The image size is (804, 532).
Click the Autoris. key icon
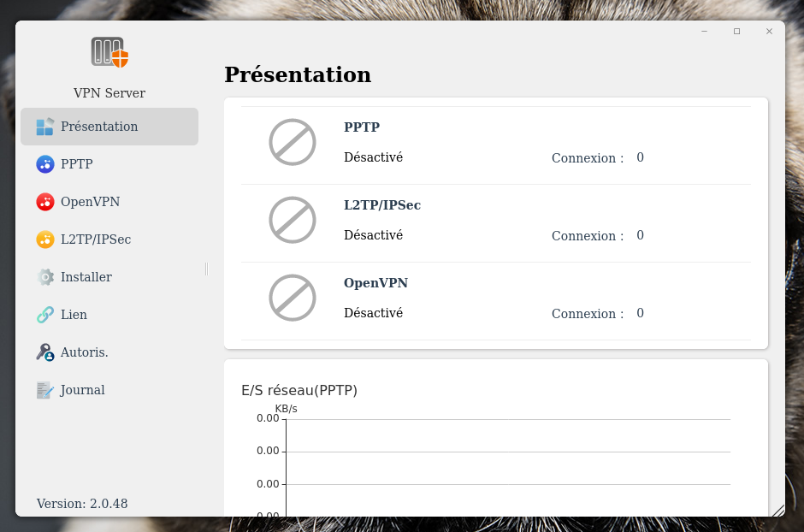pos(45,352)
